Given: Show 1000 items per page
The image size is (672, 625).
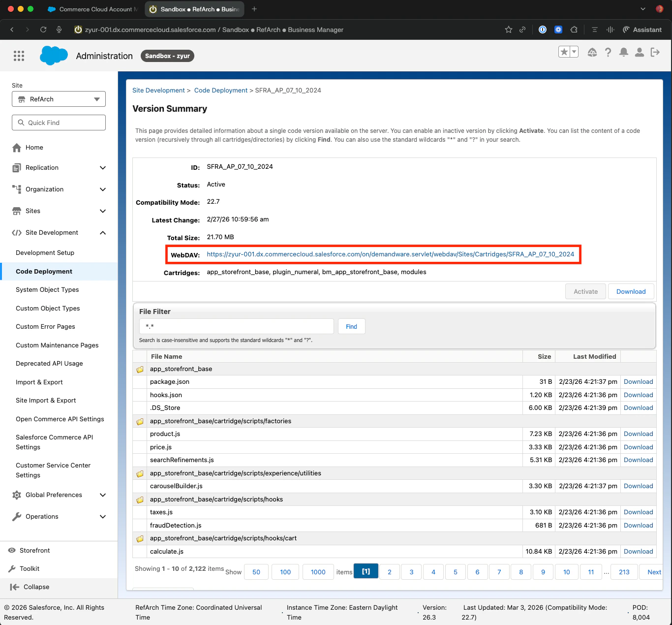Looking at the screenshot, I should click(318, 572).
